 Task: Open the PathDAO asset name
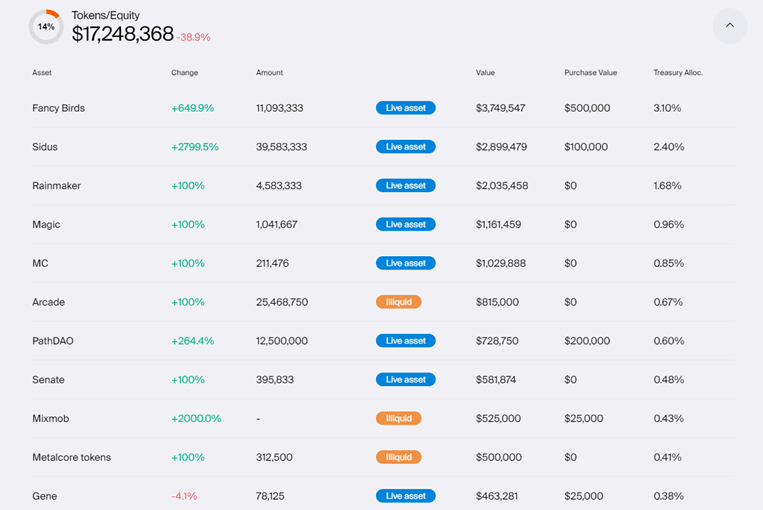point(52,341)
